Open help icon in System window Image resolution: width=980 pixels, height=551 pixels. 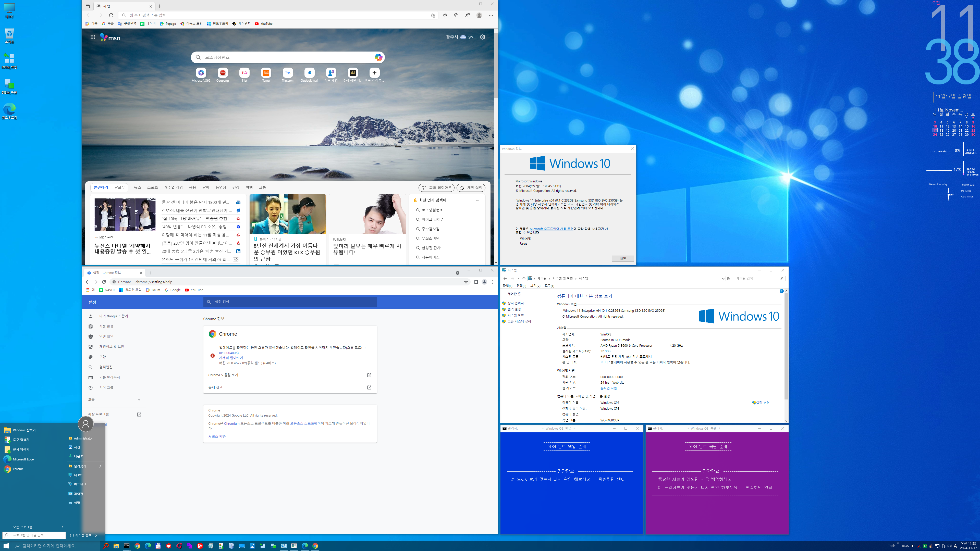(781, 291)
